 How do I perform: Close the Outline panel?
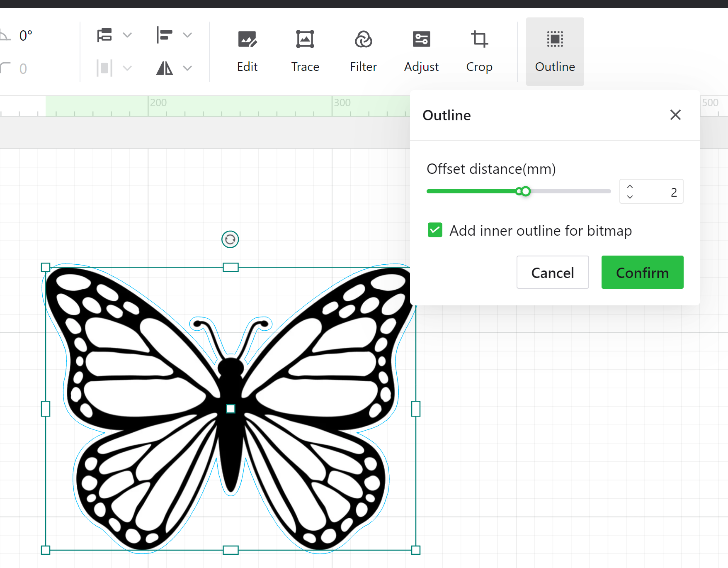(675, 115)
